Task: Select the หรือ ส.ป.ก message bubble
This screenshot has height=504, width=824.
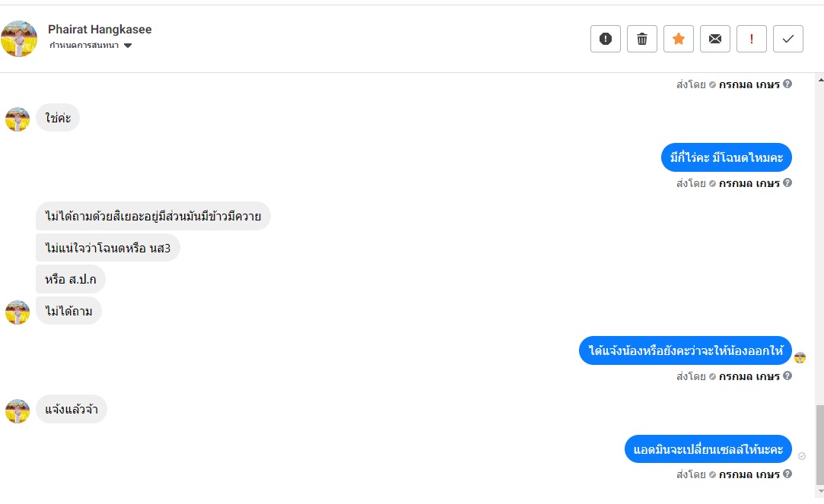Action: (71, 280)
